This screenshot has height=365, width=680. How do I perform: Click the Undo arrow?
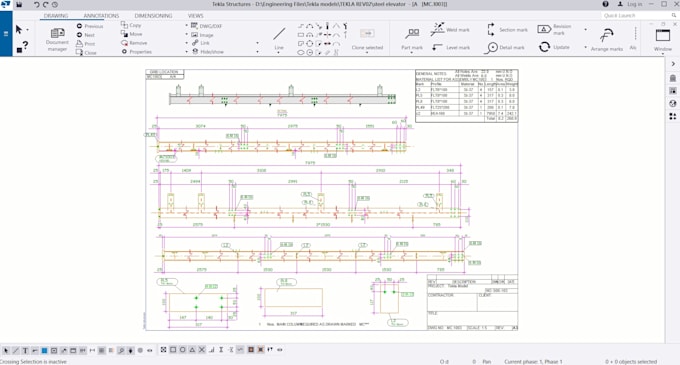(x=36, y=4)
